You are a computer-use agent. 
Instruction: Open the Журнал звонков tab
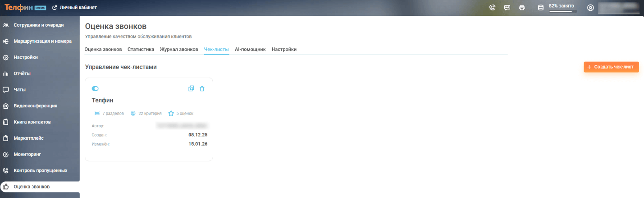click(x=179, y=49)
